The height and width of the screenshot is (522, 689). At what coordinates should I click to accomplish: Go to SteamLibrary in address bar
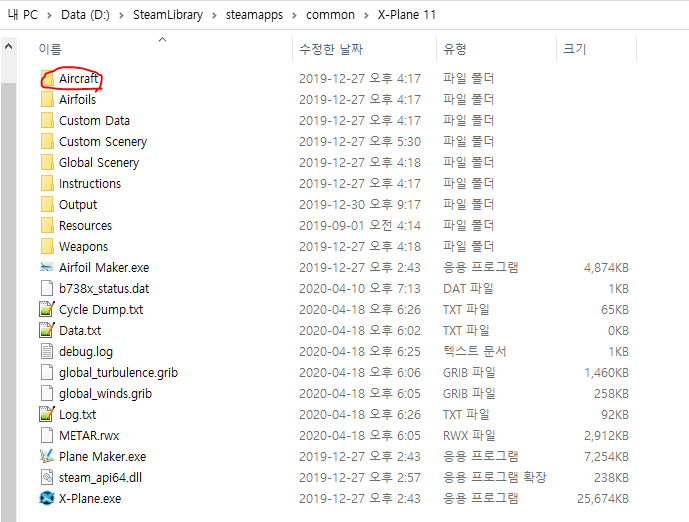pyautogui.click(x=168, y=15)
